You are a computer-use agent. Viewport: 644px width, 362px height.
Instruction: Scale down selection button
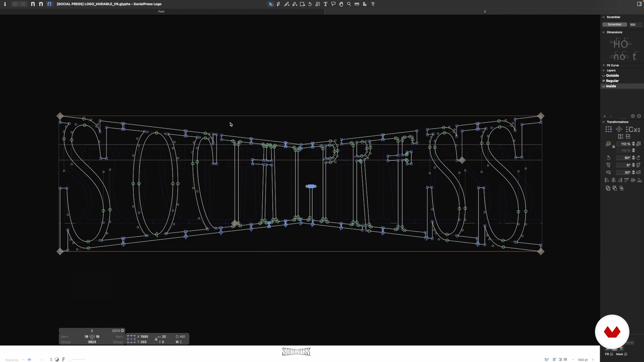(608, 144)
